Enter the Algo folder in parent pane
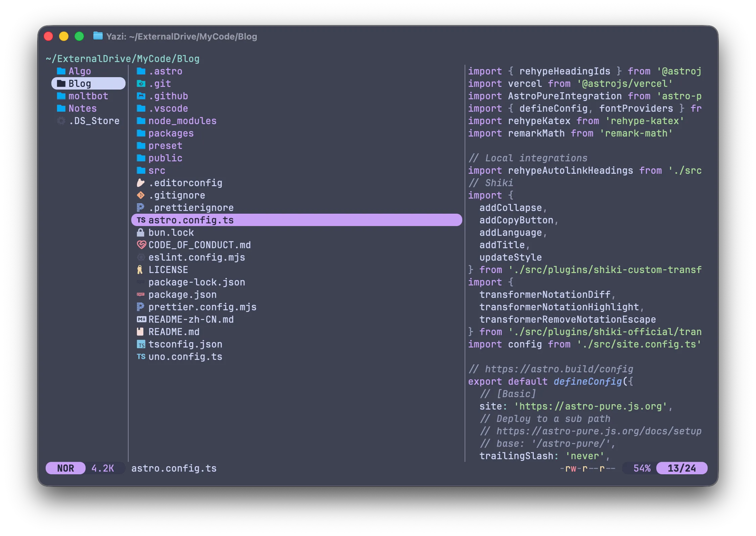Viewport: 756px width, 536px height. (80, 71)
